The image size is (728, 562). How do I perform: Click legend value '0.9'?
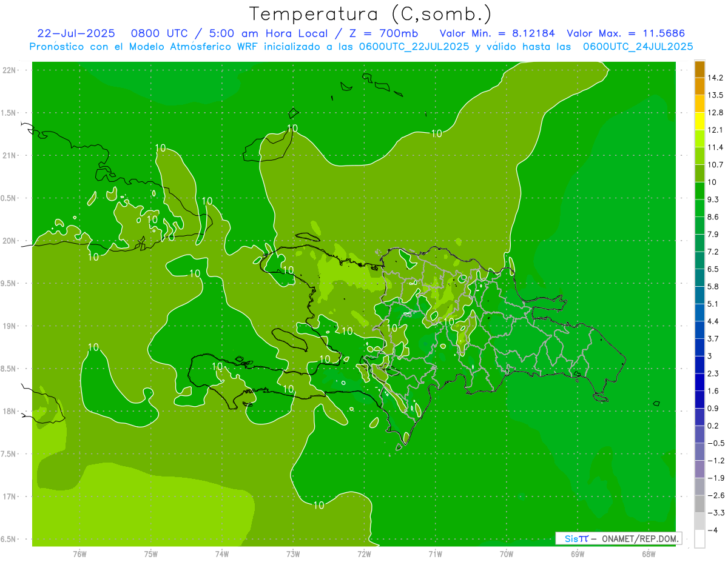click(713, 408)
